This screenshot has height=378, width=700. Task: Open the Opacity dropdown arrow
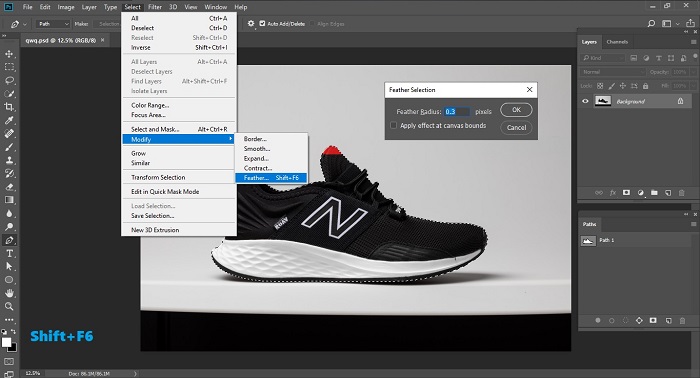point(693,72)
